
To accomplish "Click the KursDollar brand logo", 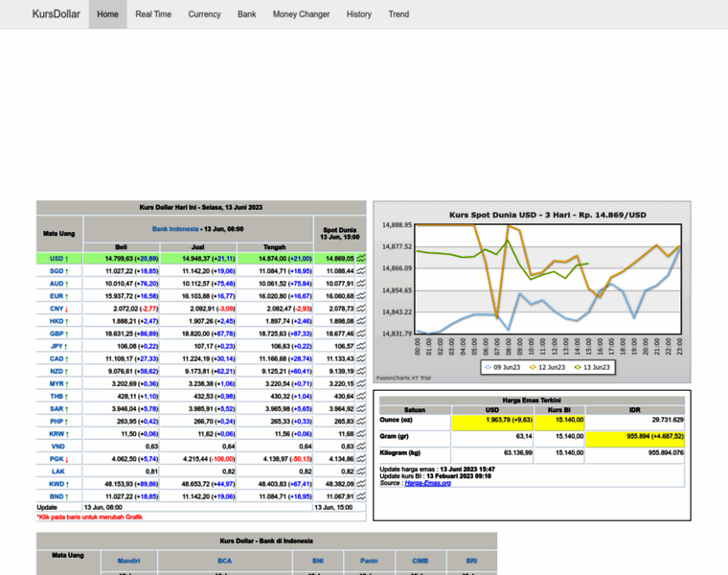I will pos(55,14).
